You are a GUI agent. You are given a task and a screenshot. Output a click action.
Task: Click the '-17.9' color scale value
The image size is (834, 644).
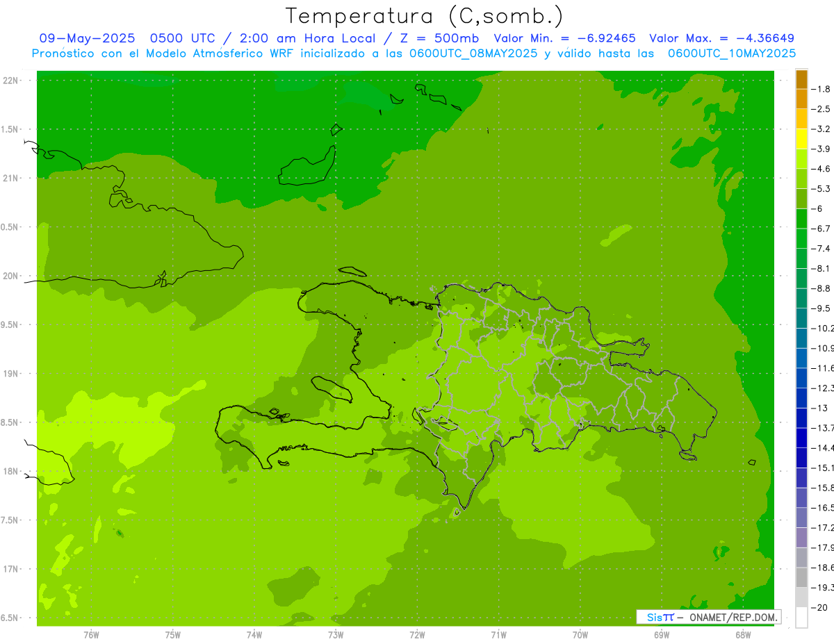click(823, 547)
